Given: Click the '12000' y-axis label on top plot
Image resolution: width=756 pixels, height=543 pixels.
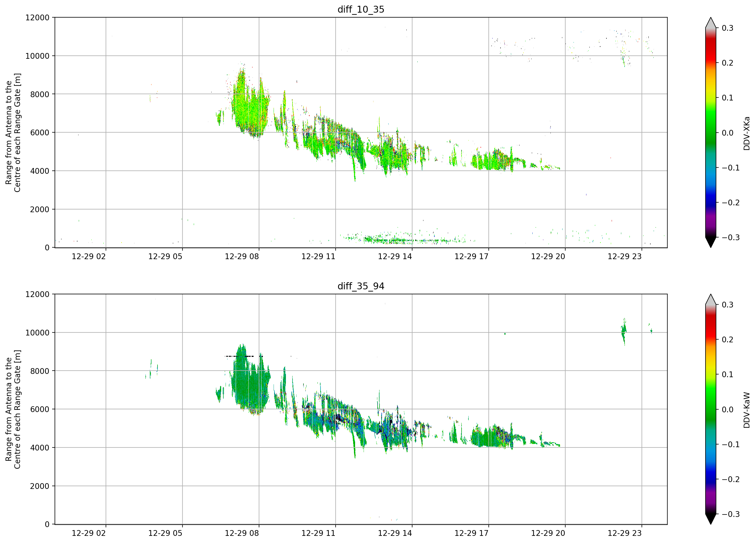Looking at the screenshot, I should tap(37, 18).
